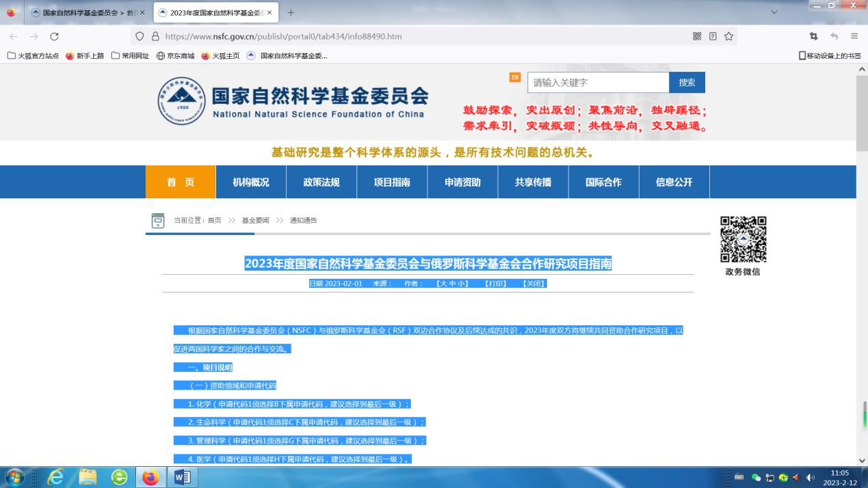Viewport: 868px width, 488px height.
Task: Open the 火狐官方站点 bookmarks folder
Action: (34, 56)
